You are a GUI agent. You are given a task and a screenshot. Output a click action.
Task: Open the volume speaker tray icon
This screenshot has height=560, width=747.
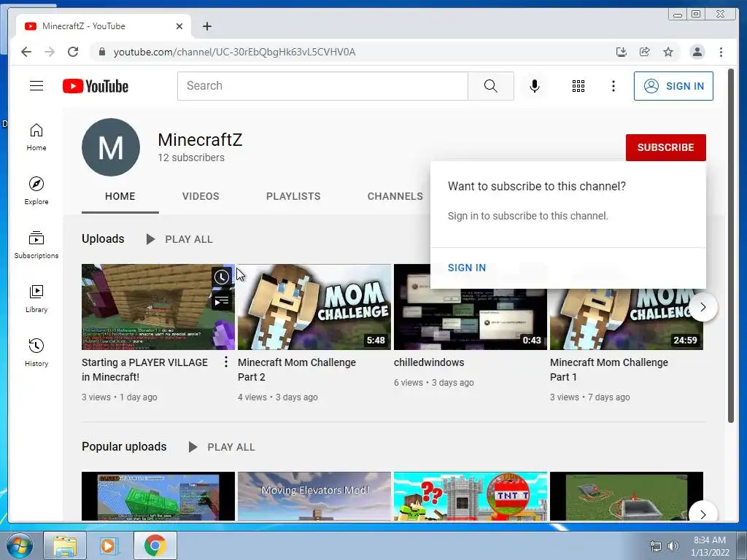(673, 546)
